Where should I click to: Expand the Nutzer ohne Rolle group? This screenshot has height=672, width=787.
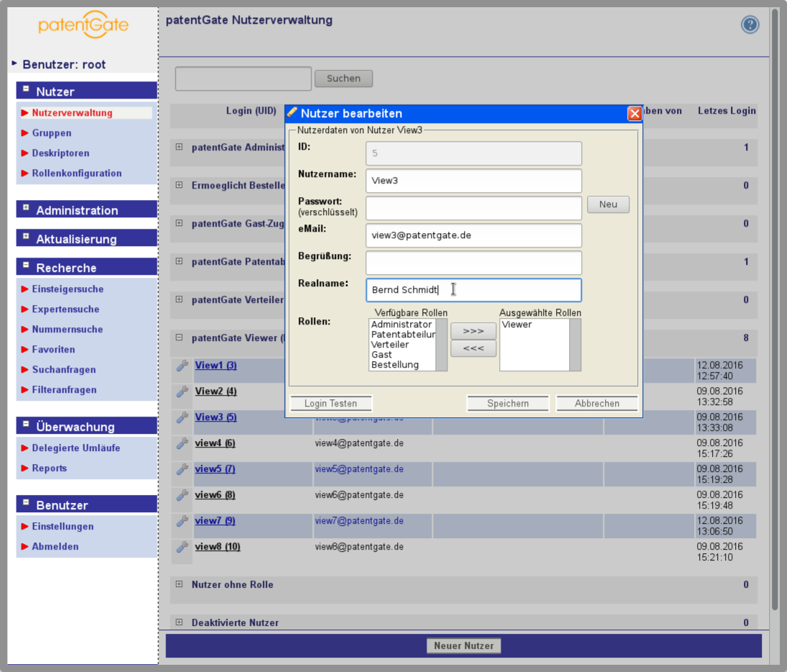[x=179, y=584]
